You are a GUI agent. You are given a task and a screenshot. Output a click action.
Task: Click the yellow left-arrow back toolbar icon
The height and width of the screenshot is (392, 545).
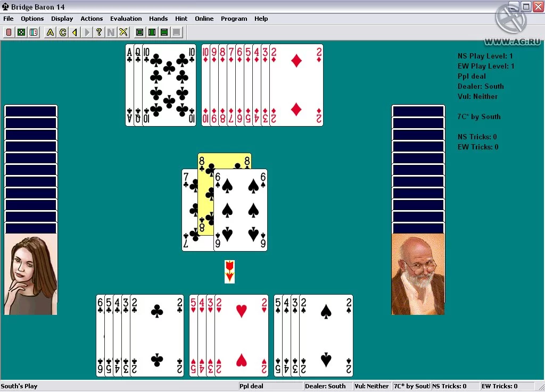pyautogui.click(x=75, y=32)
